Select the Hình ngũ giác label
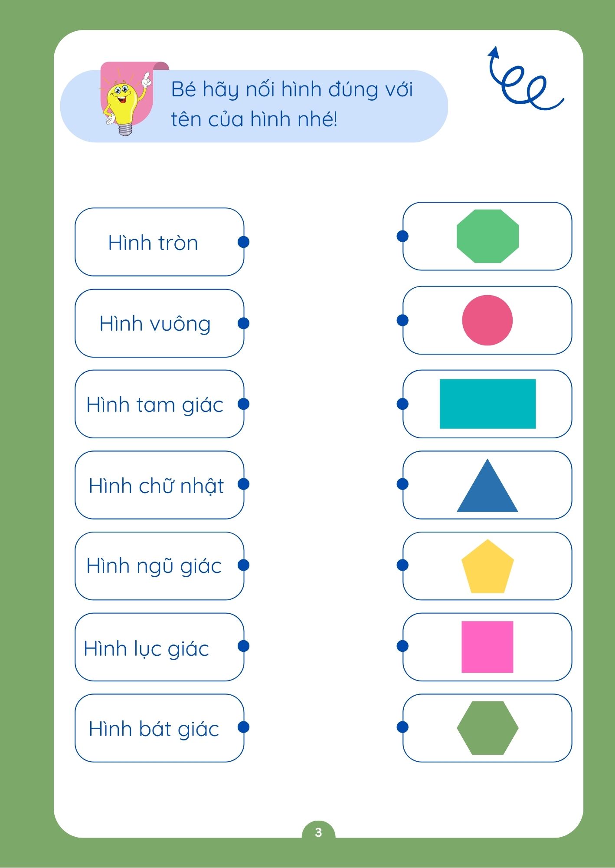The width and height of the screenshot is (615, 868). click(154, 566)
